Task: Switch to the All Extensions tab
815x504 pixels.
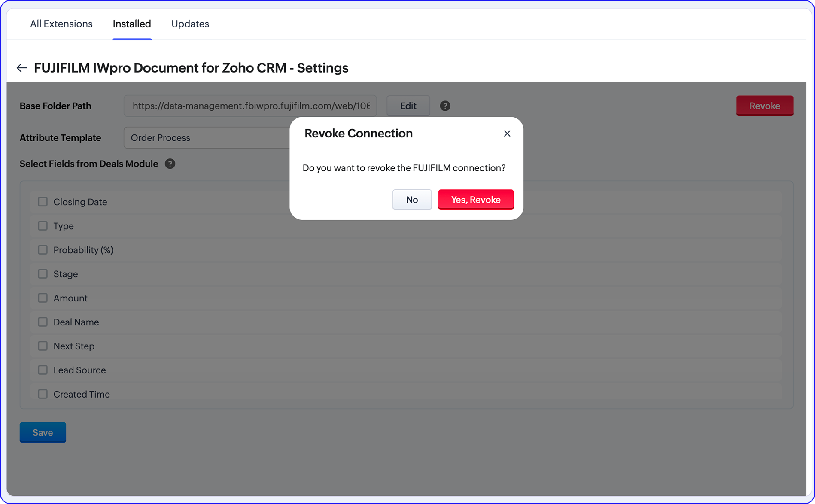Action: click(61, 24)
